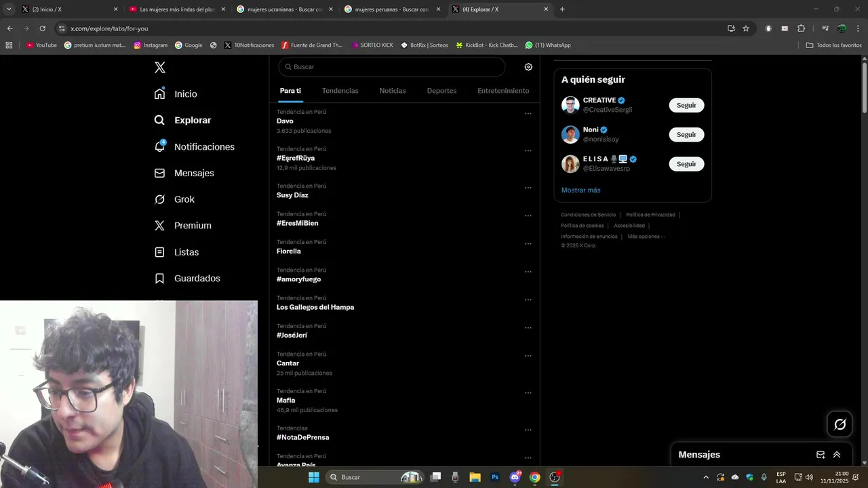The image size is (868, 488).
Task: Open the floating Grok button
Action: [840, 424]
